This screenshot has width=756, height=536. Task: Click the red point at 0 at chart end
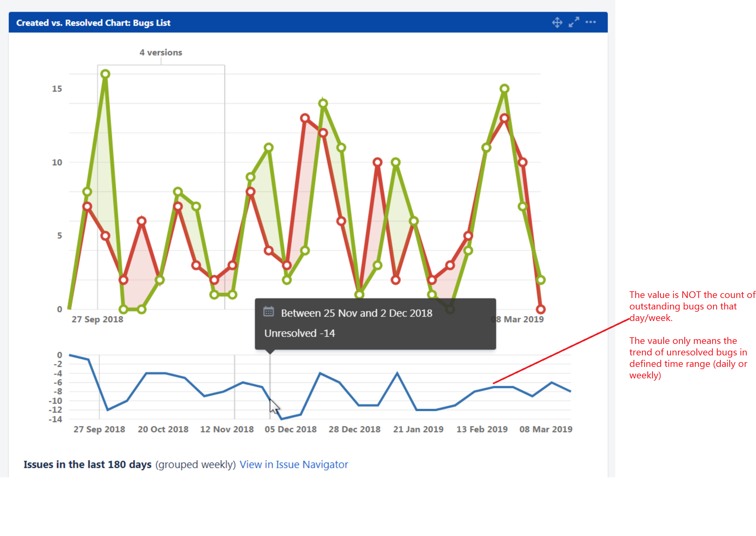(x=540, y=309)
